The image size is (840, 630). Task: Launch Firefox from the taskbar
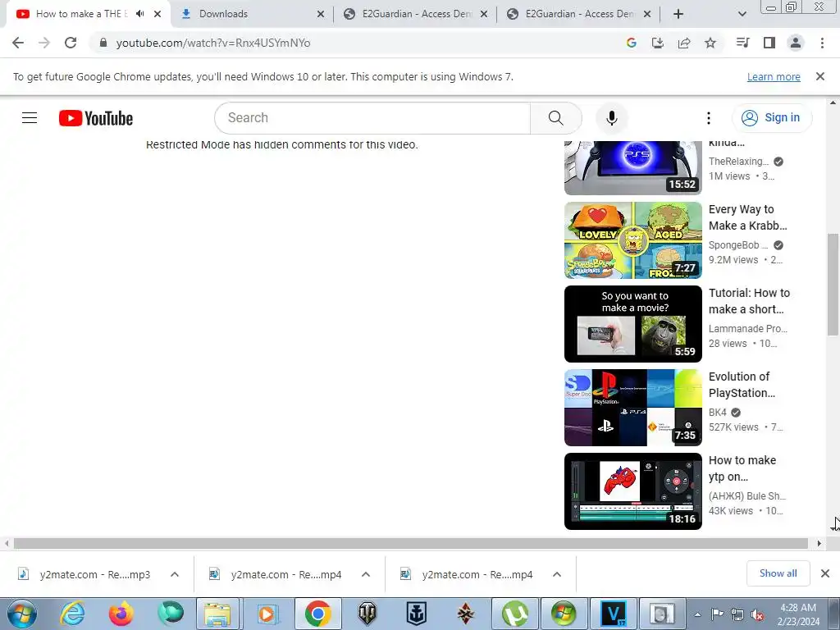[121, 614]
